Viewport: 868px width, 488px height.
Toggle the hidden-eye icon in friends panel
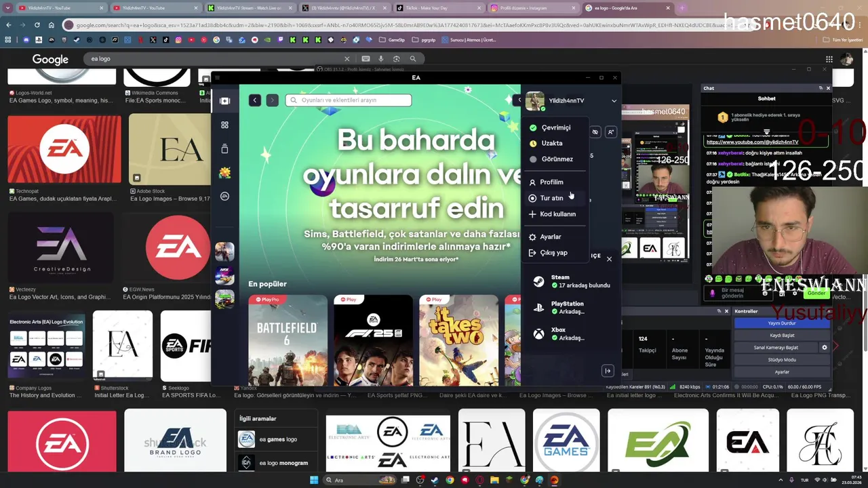pos(595,132)
